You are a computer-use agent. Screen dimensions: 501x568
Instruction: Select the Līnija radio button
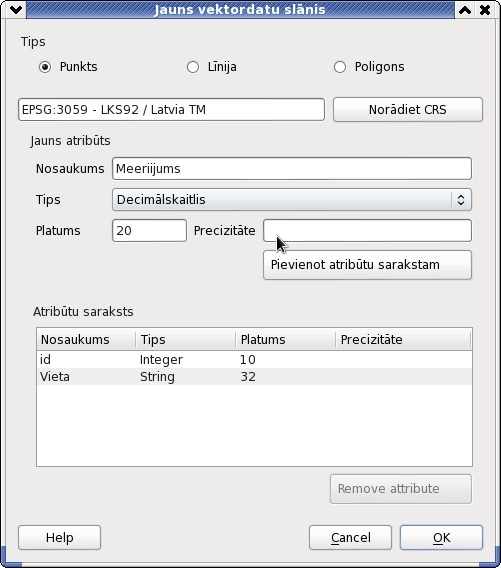[193, 67]
